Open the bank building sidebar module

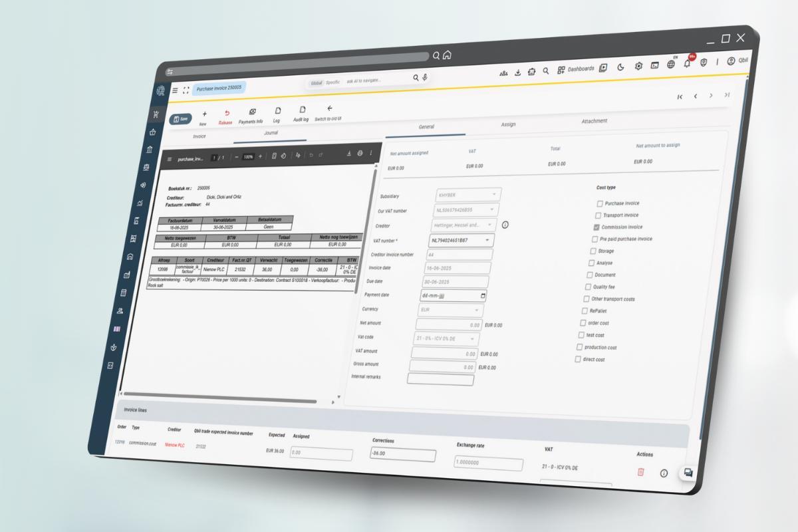pos(150,150)
